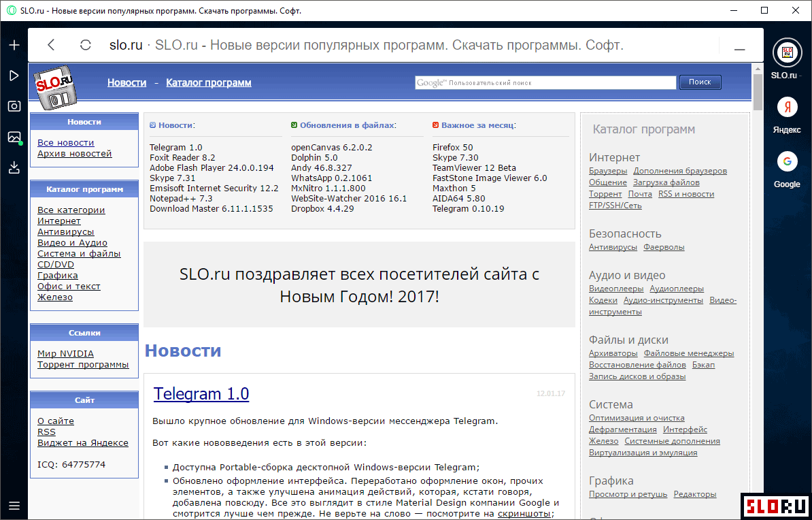This screenshot has height=520, width=812.
Task: Click the Поиск search button
Action: (x=700, y=82)
